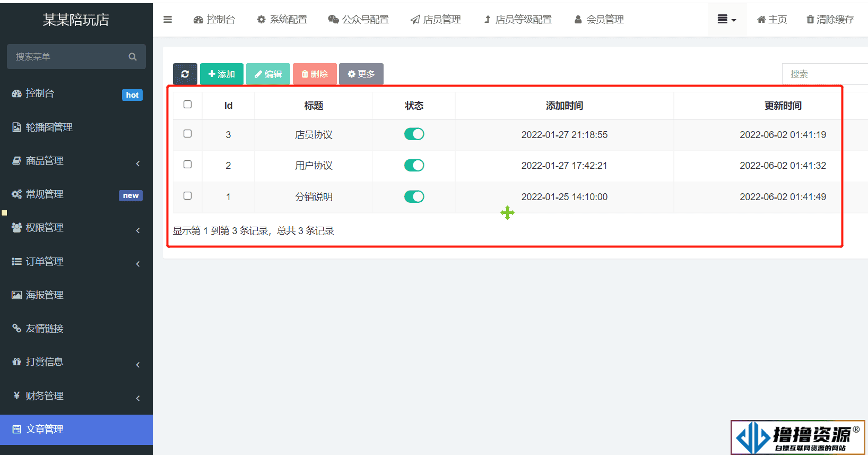
Task: Click the 控制台 dashboard icon in sidebar
Action: click(16, 93)
